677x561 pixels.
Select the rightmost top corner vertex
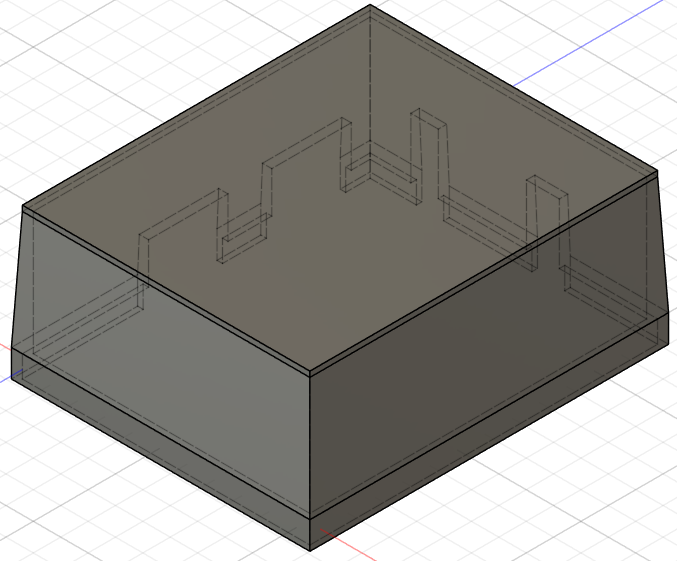657,170
